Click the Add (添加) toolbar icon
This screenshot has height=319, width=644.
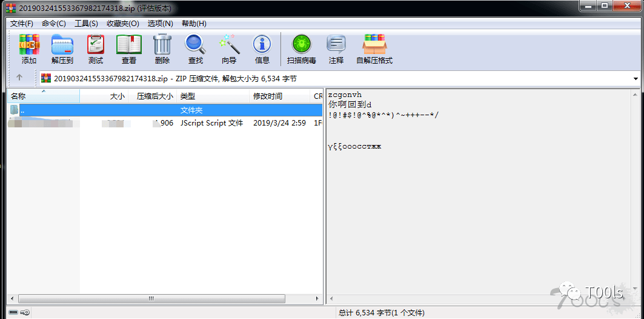pyautogui.click(x=29, y=49)
